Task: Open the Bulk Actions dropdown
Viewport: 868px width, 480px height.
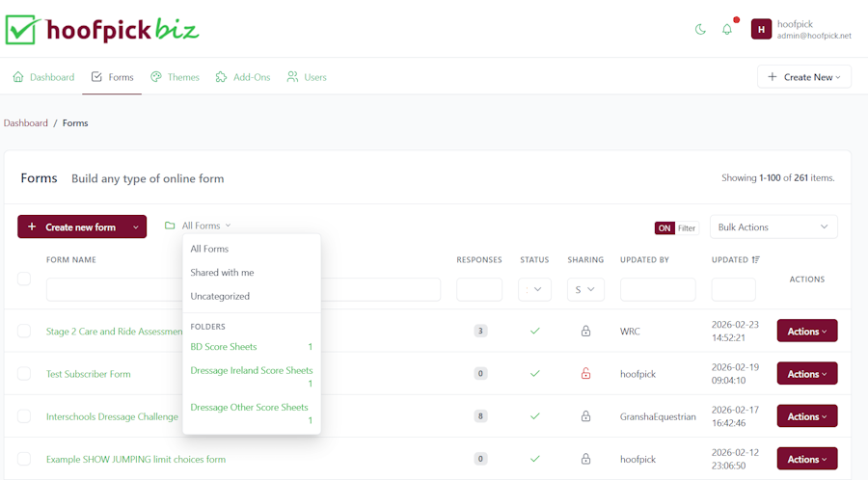Action: (x=773, y=227)
